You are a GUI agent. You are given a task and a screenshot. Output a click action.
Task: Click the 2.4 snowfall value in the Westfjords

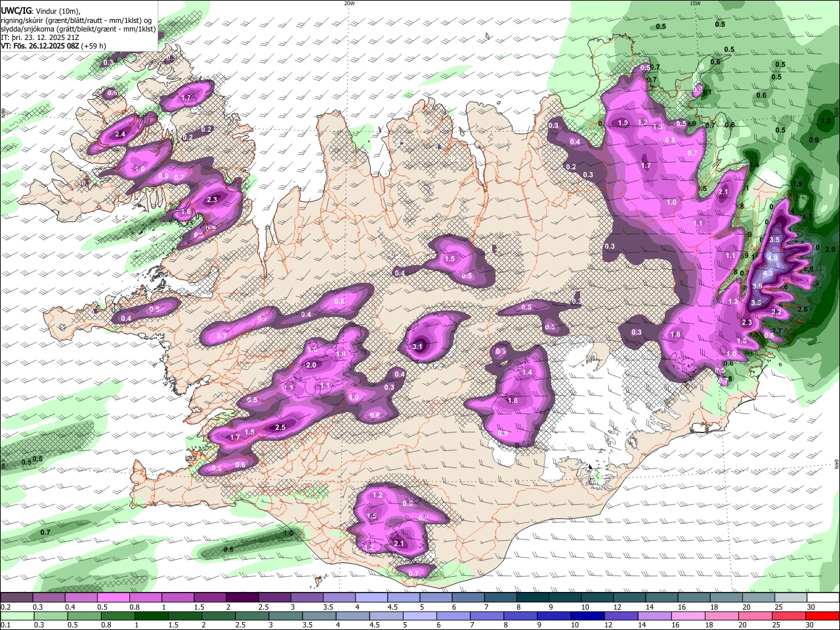pyautogui.click(x=120, y=135)
